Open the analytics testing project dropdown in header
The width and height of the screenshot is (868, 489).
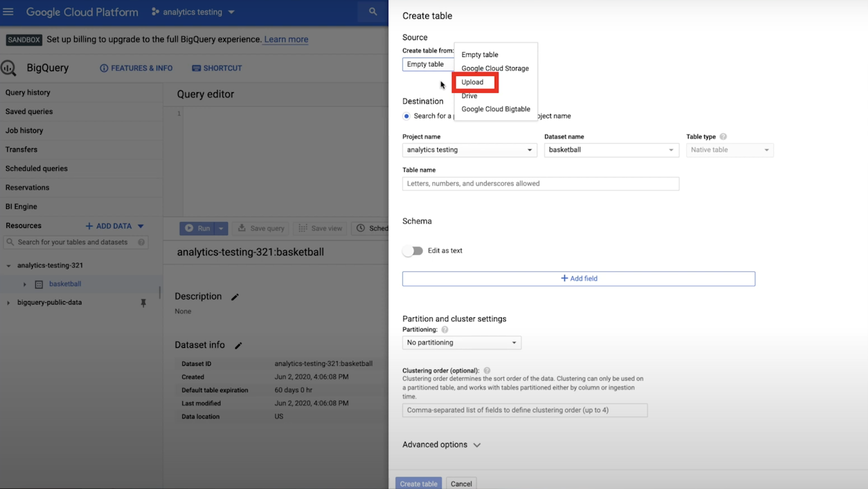193,12
